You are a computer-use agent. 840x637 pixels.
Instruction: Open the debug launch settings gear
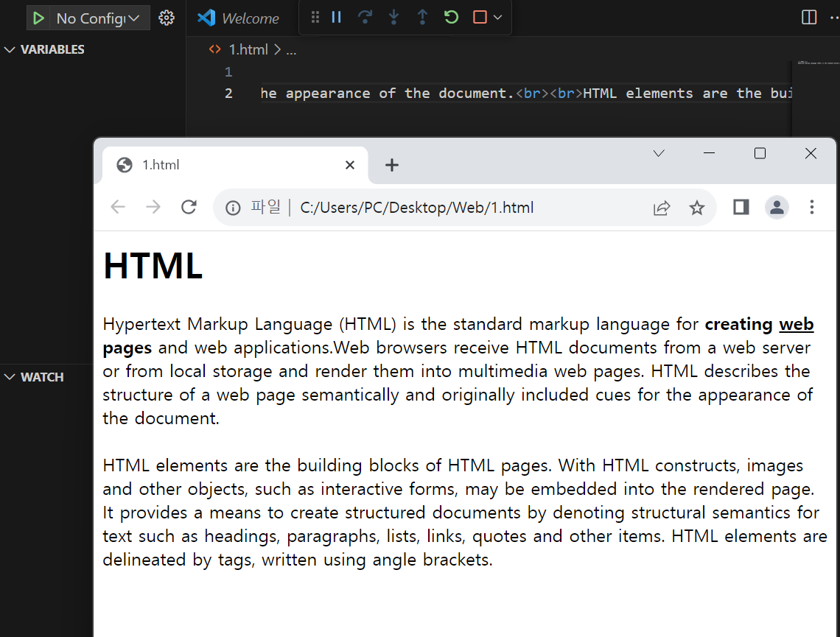tap(167, 18)
